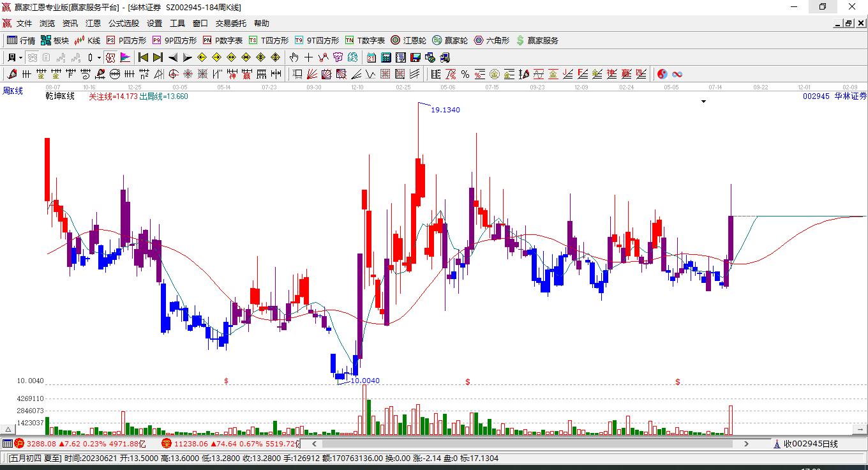The width and height of the screenshot is (868, 470).
Task: Click the 收002945日线 status message
Action: [x=811, y=444]
